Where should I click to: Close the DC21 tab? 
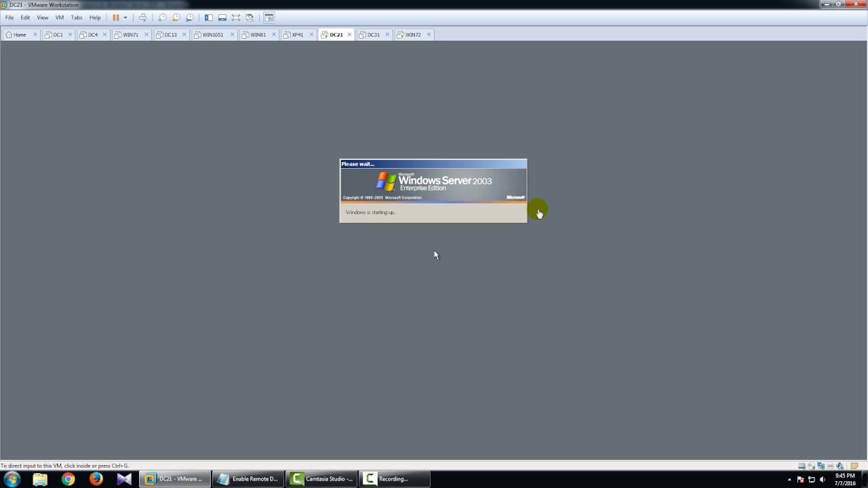pos(350,35)
